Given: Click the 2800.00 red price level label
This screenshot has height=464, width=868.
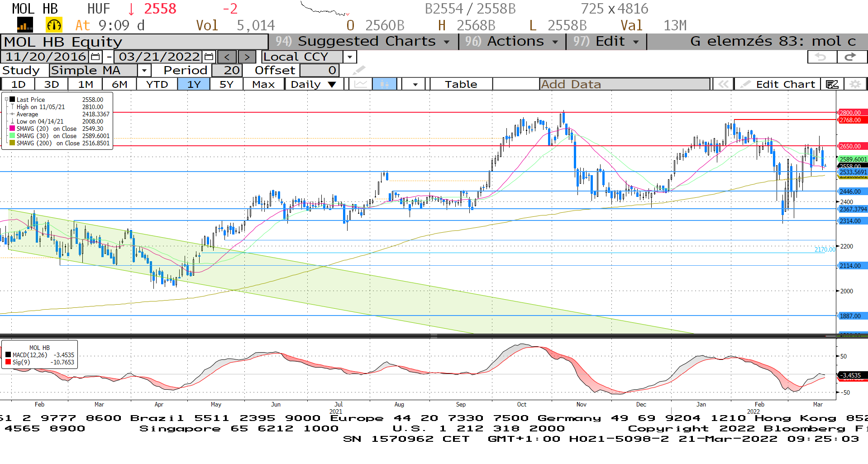Looking at the screenshot, I should (852, 113).
